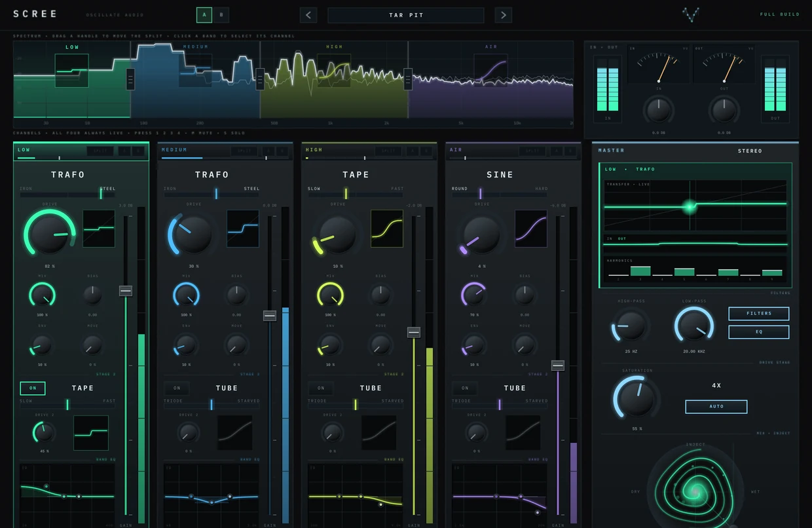Select the HIGH band in spectrum
The height and width of the screenshot is (528, 812).
pyautogui.click(x=334, y=47)
